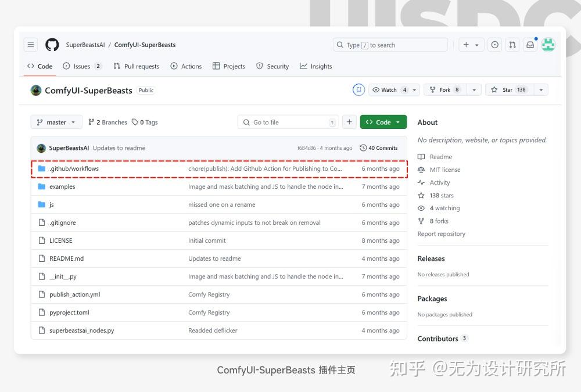
Task: Expand the green Code dropdown
Action: pos(383,122)
